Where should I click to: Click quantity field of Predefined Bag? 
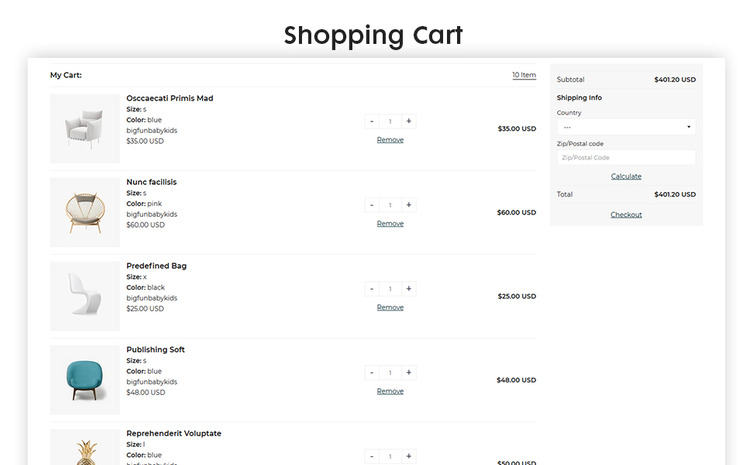[390, 289]
